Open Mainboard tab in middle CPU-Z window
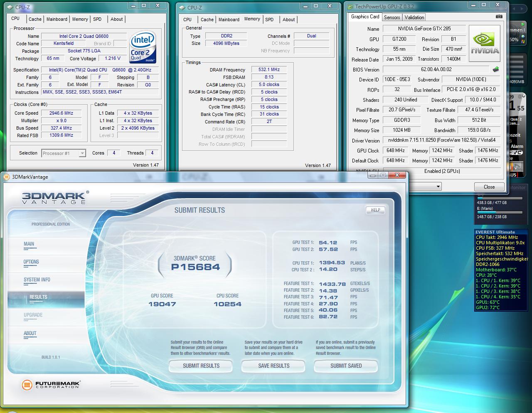 pyautogui.click(x=229, y=20)
